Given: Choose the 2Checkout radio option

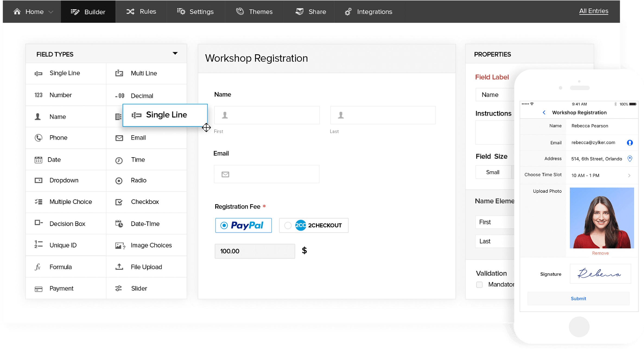Looking at the screenshot, I should [288, 225].
